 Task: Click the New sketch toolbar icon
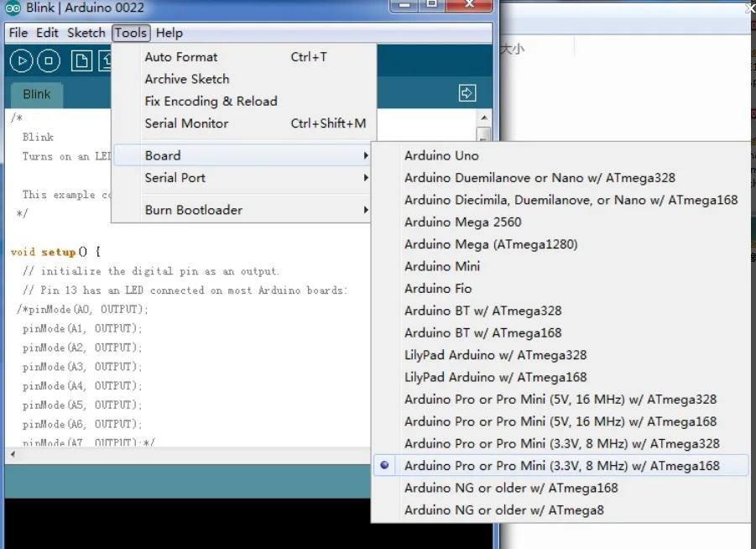[x=81, y=60]
